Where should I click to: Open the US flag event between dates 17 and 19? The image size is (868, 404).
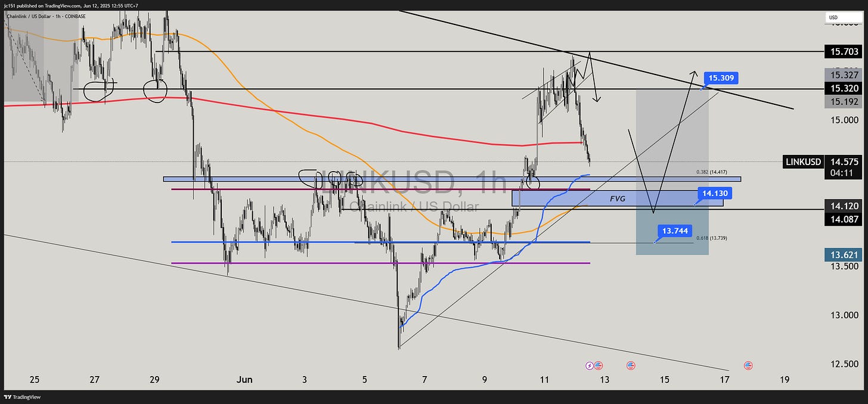pyautogui.click(x=748, y=365)
